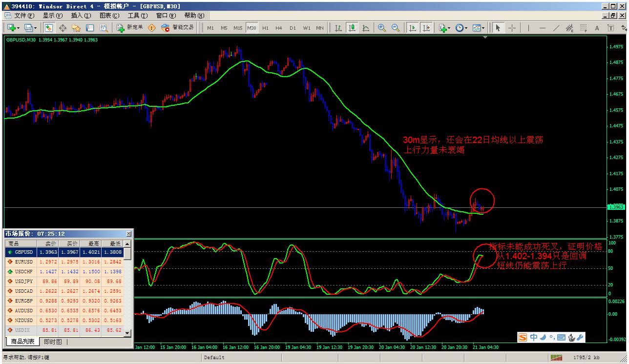Select the USDCAD symbol row
Image resolution: width=629 pixels, height=364 pixels.
pos(64,291)
